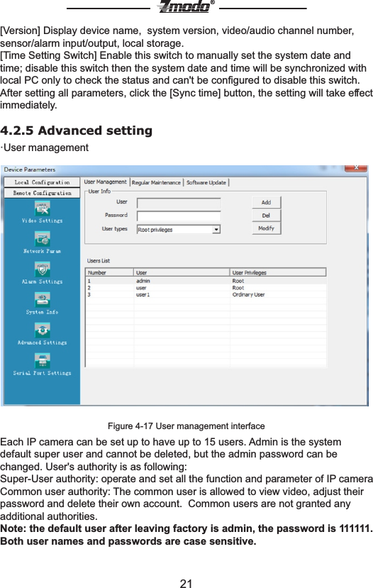Sort by the User column header
The image size is (373, 588).
point(182,272)
